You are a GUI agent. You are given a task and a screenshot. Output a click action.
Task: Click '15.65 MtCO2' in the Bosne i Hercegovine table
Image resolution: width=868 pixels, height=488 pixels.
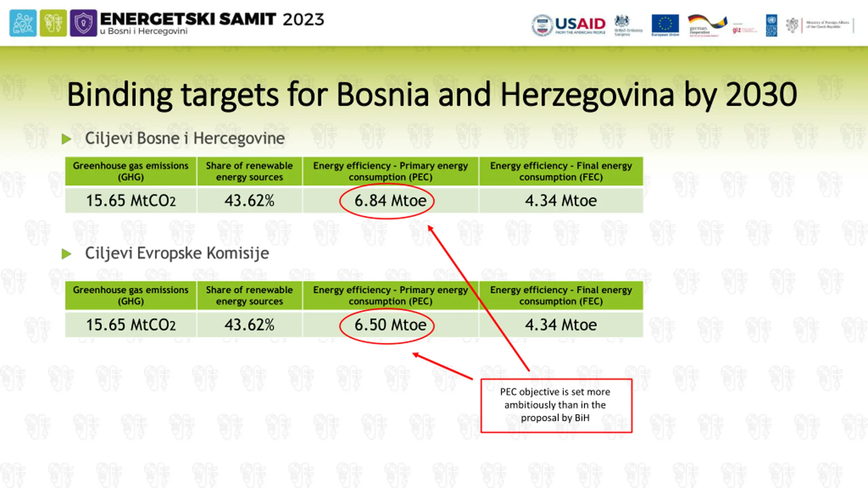[x=131, y=201]
